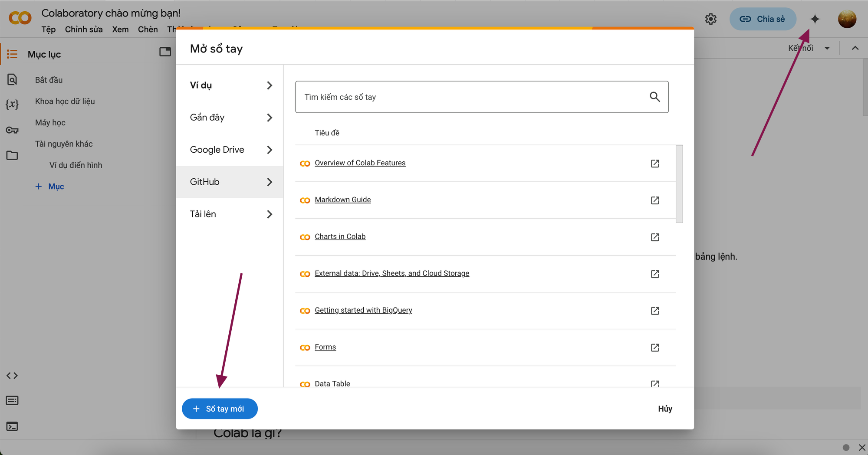This screenshot has height=455, width=868.
Task: Open Forms notebook in new tab icon
Action: [x=655, y=348]
